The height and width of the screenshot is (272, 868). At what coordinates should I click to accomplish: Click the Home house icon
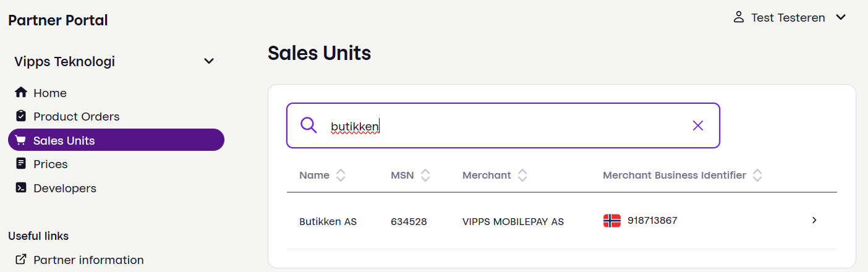21,93
